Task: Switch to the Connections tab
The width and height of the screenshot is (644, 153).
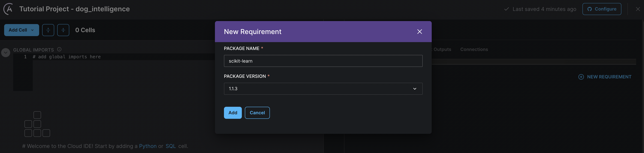Action: click(x=474, y=49)
